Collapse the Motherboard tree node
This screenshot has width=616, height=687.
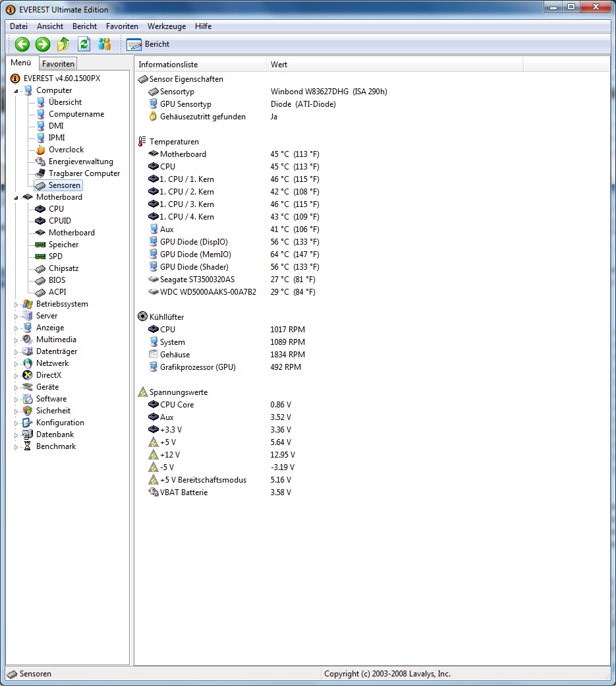pos(16,198)
